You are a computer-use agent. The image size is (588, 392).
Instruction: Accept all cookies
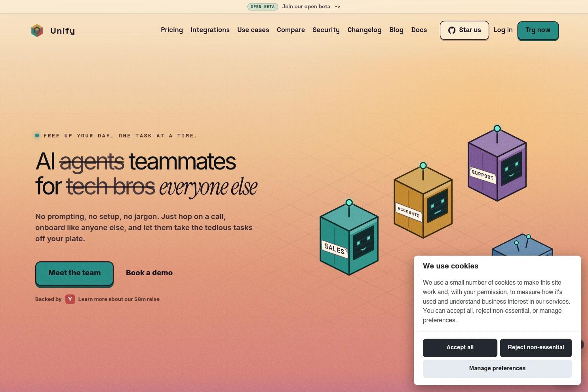460,348
